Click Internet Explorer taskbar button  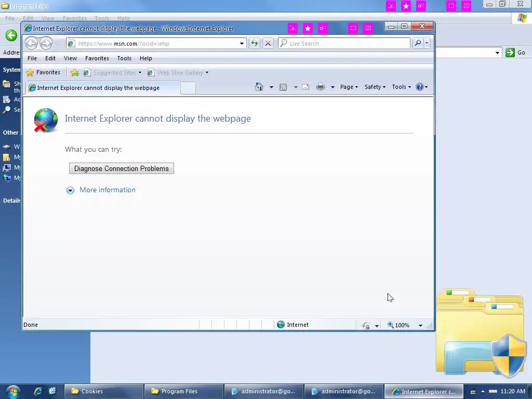pyautogui.click(x=423, y=391)
